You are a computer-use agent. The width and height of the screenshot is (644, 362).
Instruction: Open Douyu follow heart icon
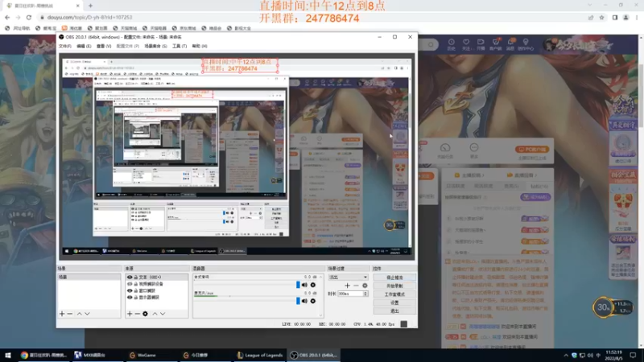tap(466, 44)
